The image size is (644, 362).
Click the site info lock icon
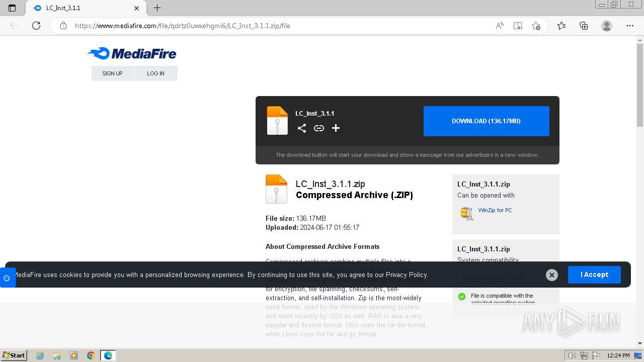click(63, 26)
